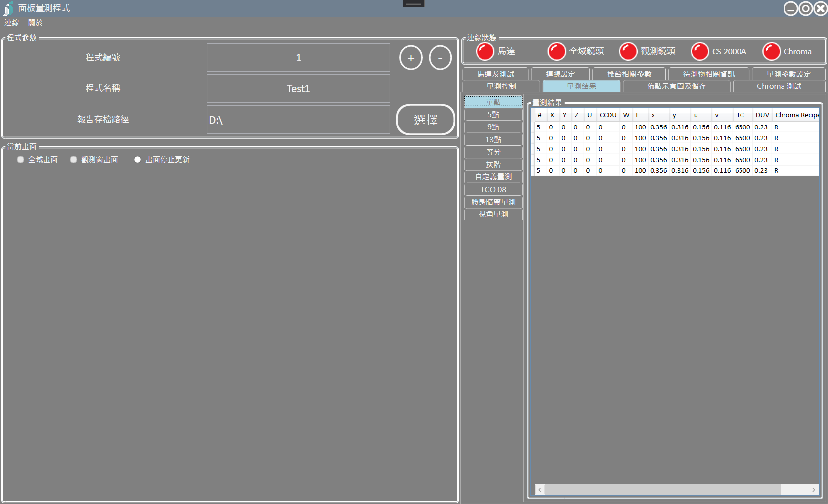Click the Chroma red status indicator
Viewport: 828px width, 504px height.
coord(772,51)
